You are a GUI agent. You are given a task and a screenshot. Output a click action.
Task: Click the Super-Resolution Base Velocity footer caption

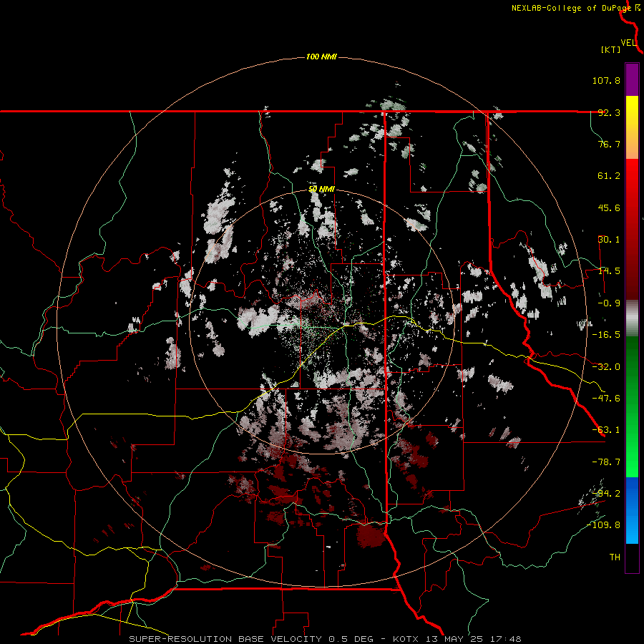[326, 639]
